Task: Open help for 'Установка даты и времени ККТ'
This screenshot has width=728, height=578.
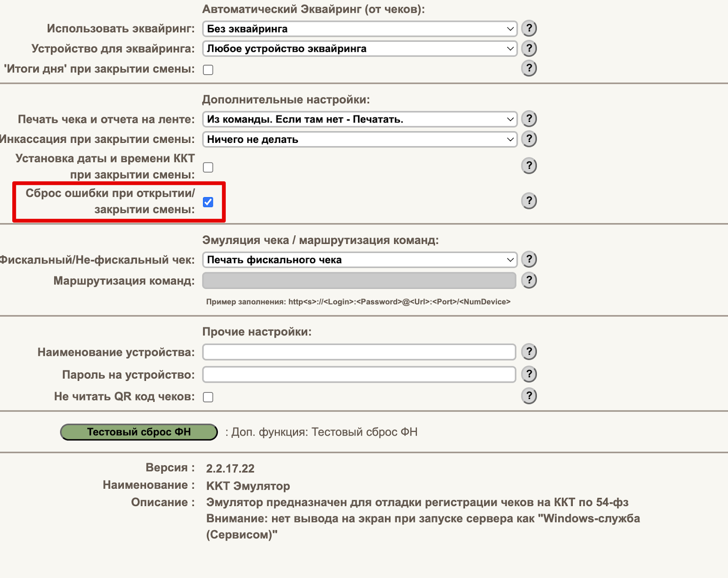Action: click(529, 166)
